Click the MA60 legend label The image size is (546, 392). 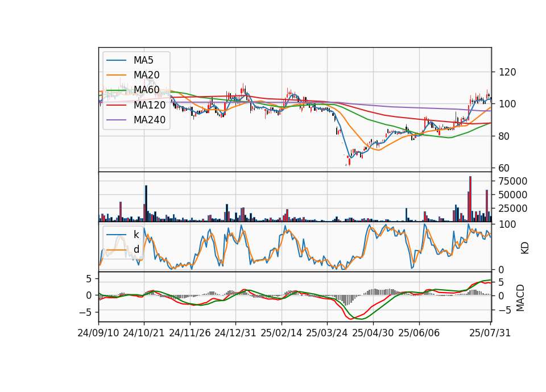click(x=146, y=90)
